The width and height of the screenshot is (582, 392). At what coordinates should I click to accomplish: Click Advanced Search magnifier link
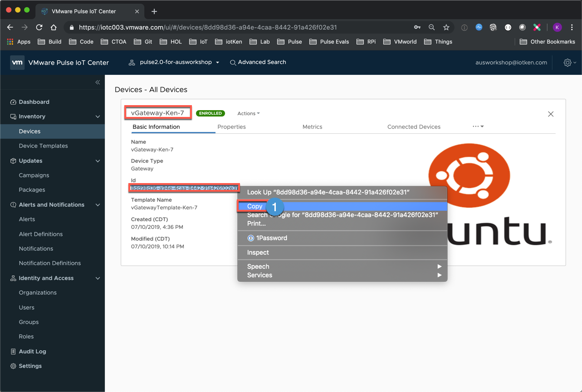[x=258, y=62]
